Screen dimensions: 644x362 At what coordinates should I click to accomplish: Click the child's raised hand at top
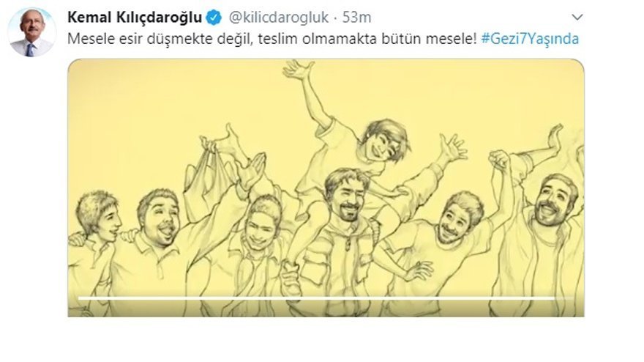pos(297,70)
